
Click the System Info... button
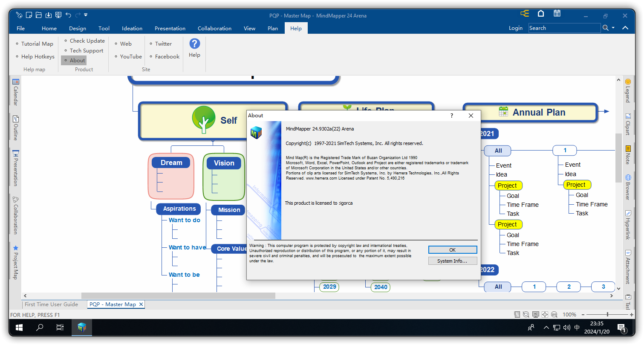tap(452, 261)
